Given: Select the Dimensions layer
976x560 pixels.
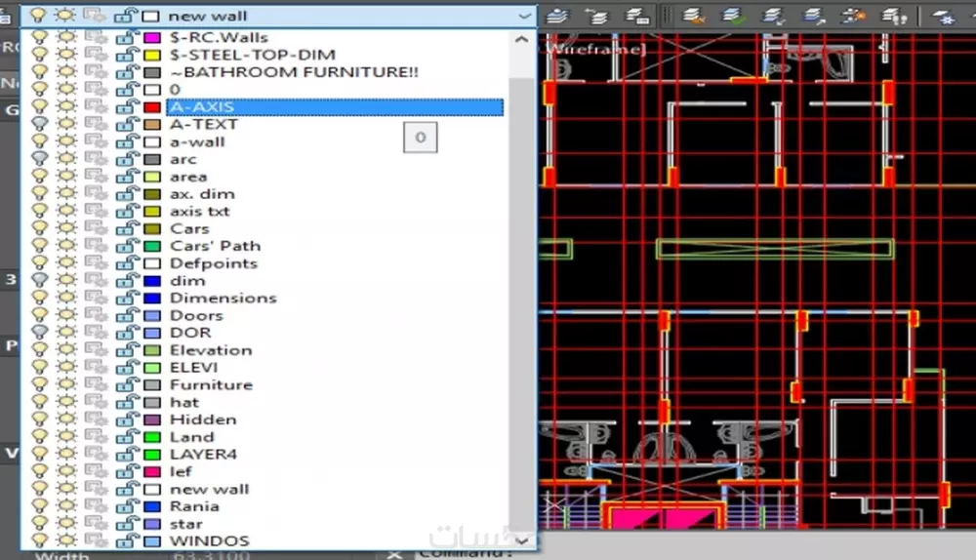Looking at the screenshot, I should 224,298.
